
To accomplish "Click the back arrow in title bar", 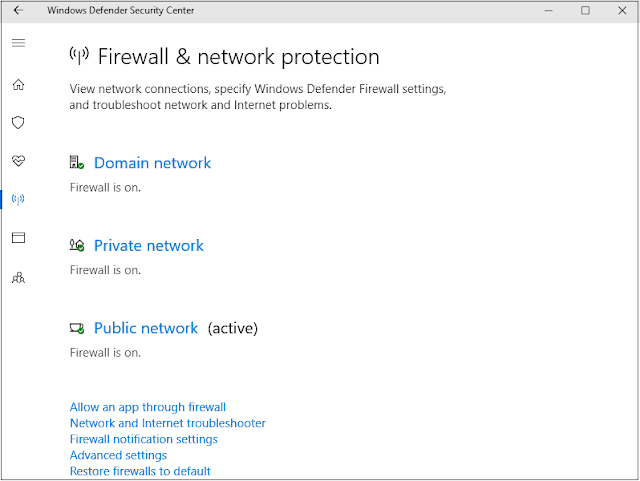I will coord(18,11).
